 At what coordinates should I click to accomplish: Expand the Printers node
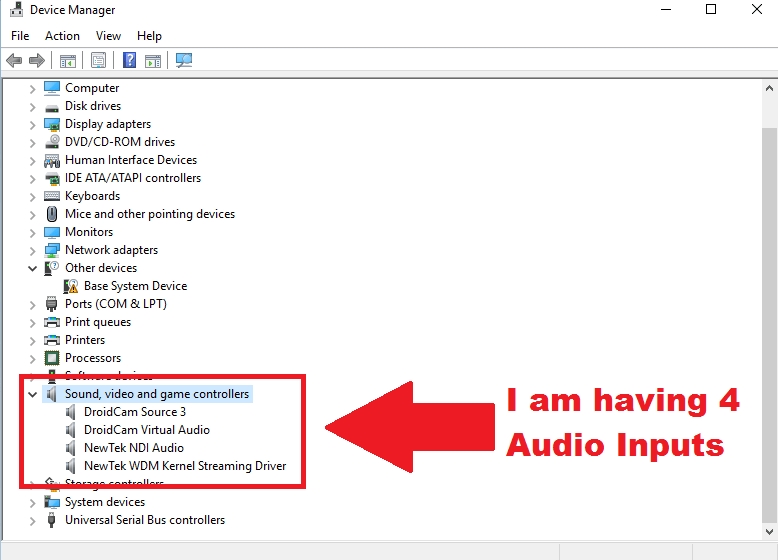click(33, 341)
